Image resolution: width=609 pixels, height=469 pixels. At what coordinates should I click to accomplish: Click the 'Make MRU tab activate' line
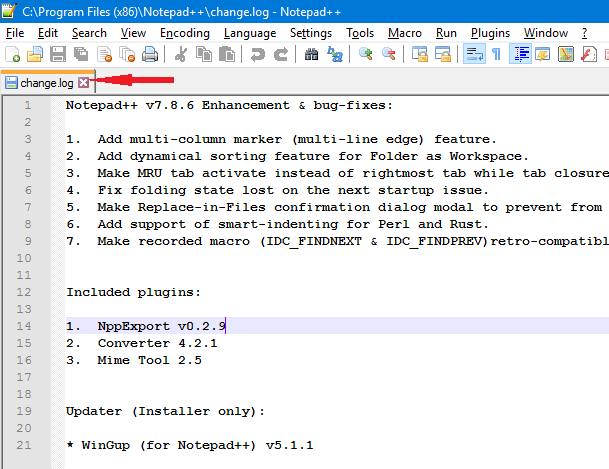[337, 173]
